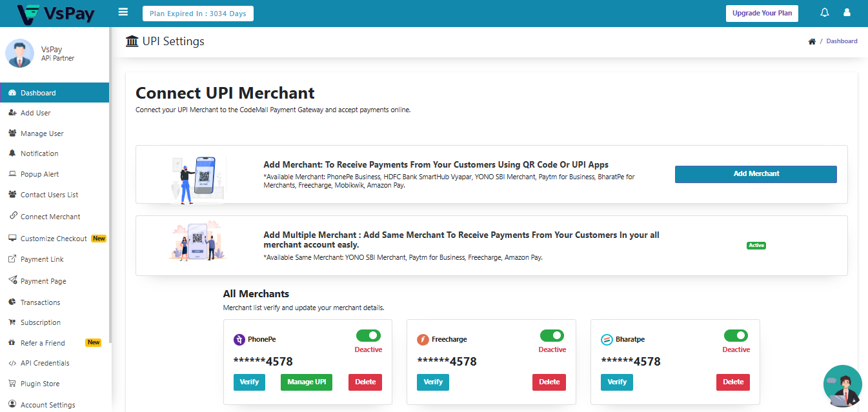
Task: Click the Dashboard breadcrumb link
Action: 842,41
